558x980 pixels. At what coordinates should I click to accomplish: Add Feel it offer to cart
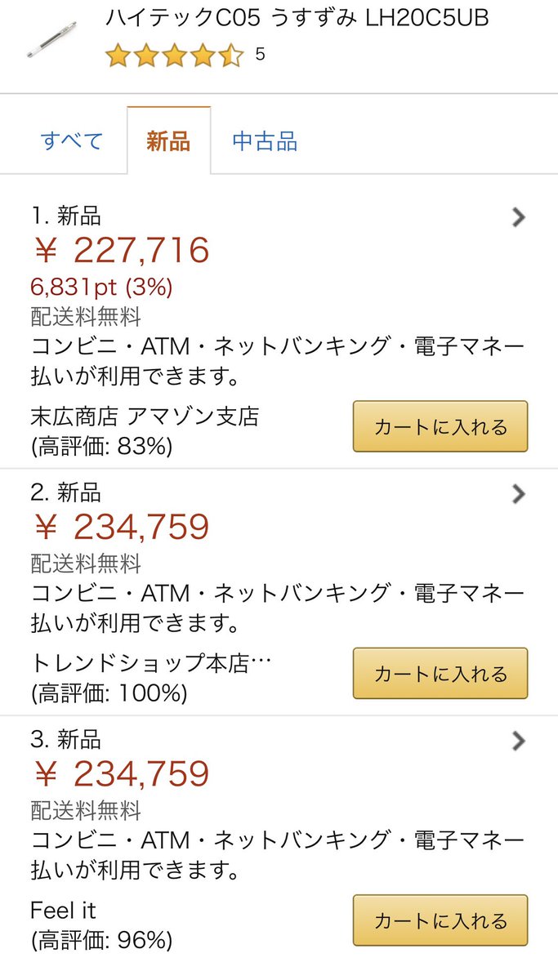click(x=440, y=920)
